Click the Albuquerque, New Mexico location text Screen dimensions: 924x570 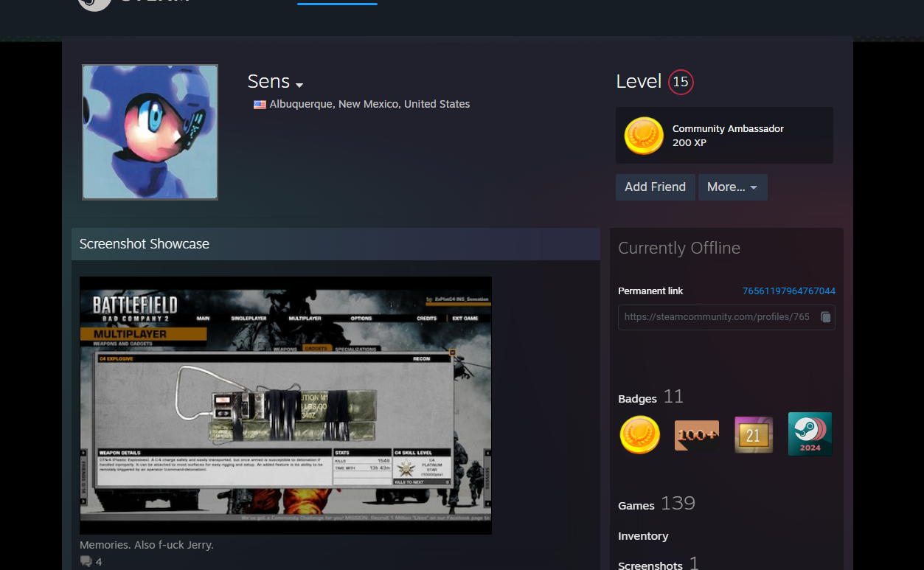tap(369, 105)
